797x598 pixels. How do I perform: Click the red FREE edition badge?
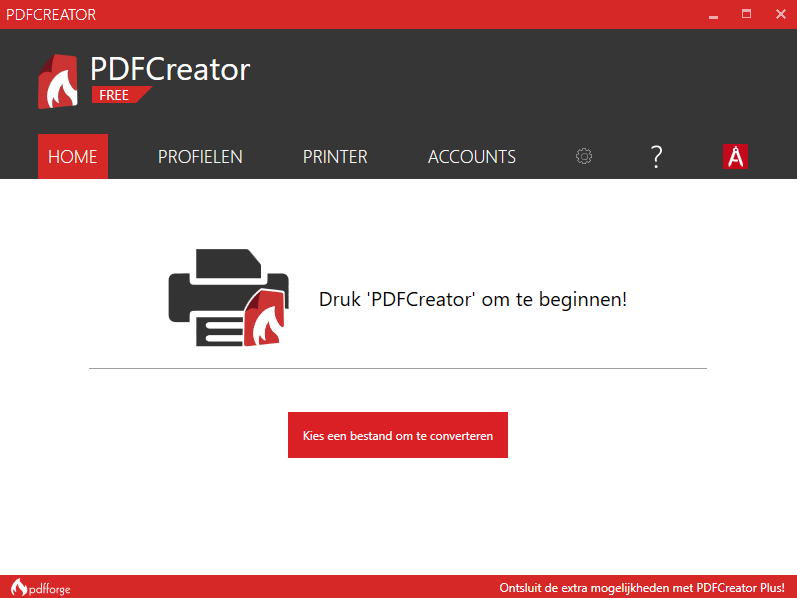(x=118, y=95)
